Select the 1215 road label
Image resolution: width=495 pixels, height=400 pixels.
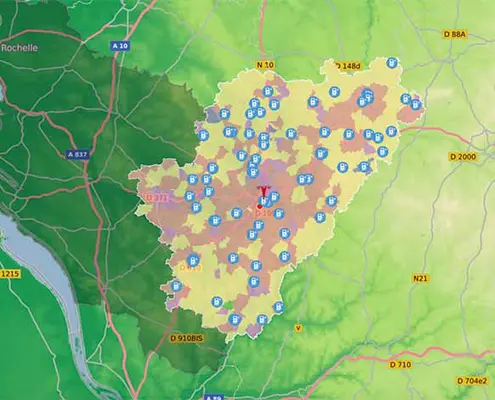coord(10,274)
